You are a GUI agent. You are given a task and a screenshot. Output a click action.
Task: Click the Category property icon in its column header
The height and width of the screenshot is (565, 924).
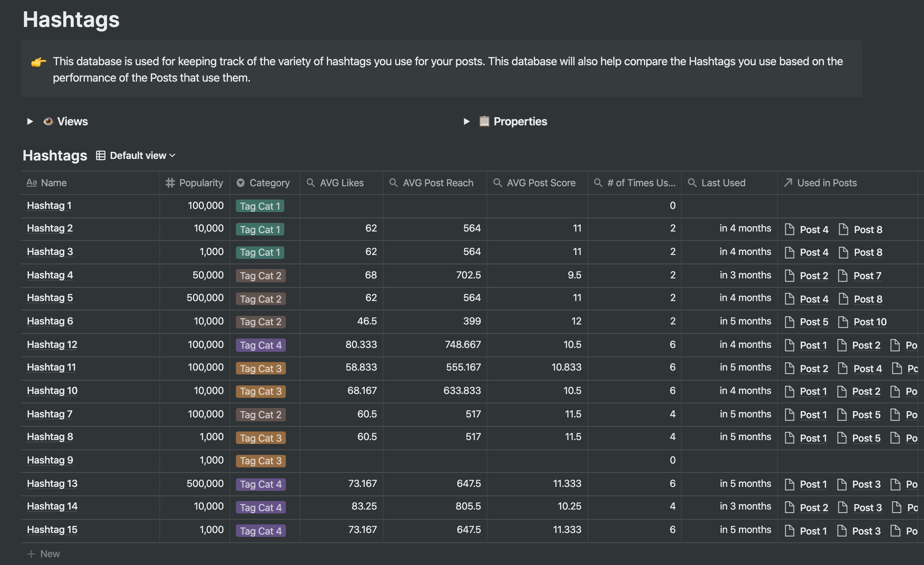pos(241,182)
